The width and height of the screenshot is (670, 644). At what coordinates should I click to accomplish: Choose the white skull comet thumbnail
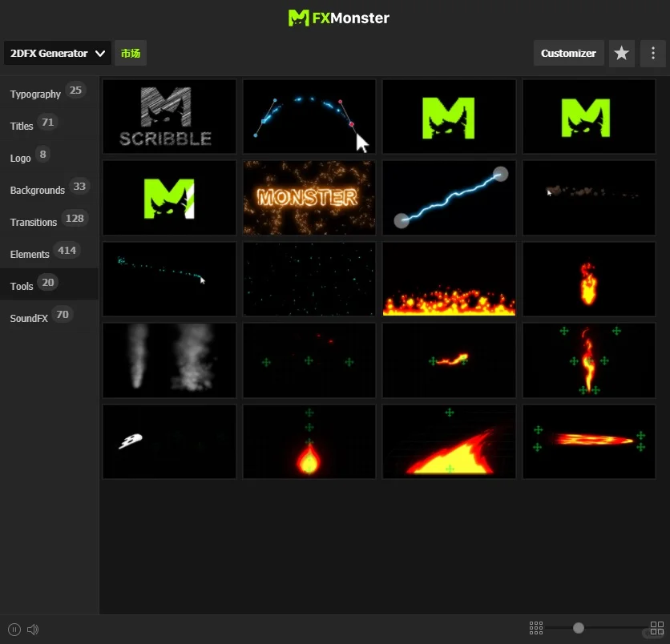click(169, 442)
